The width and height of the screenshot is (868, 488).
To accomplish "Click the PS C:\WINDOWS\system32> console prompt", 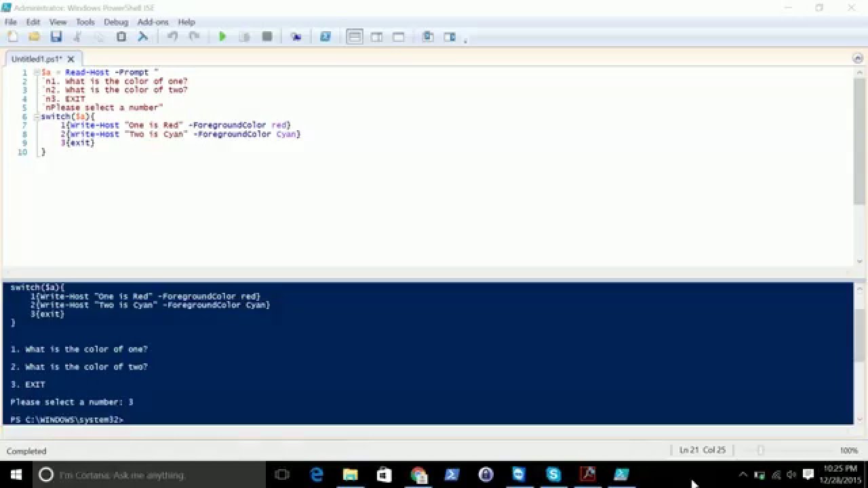I will point(66,420).
